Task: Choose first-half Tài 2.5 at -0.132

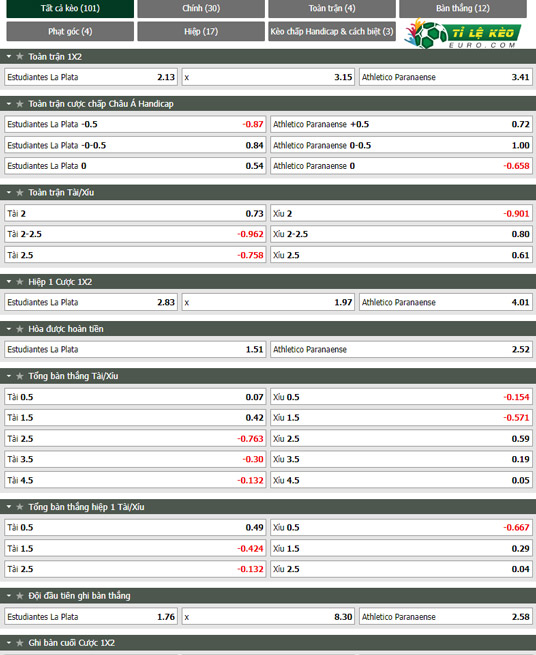Action: pyautogui.click(x=135, y=569)
